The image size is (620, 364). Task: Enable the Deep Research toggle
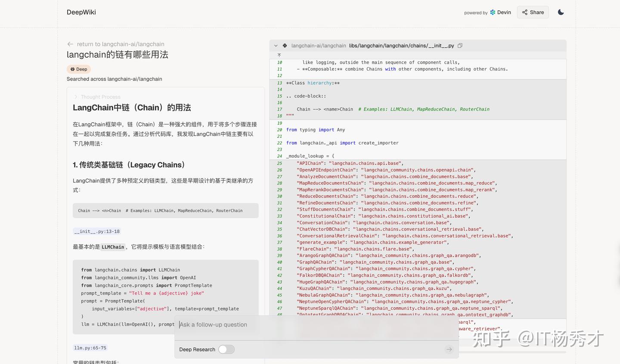point(226,349)
